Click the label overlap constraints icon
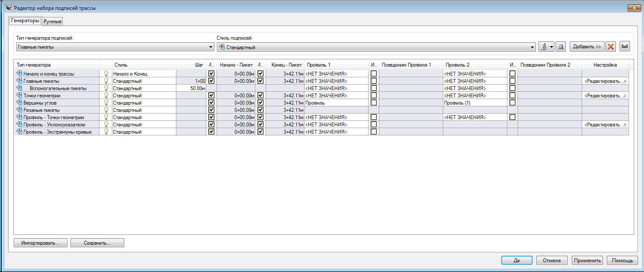 (625, 47)
